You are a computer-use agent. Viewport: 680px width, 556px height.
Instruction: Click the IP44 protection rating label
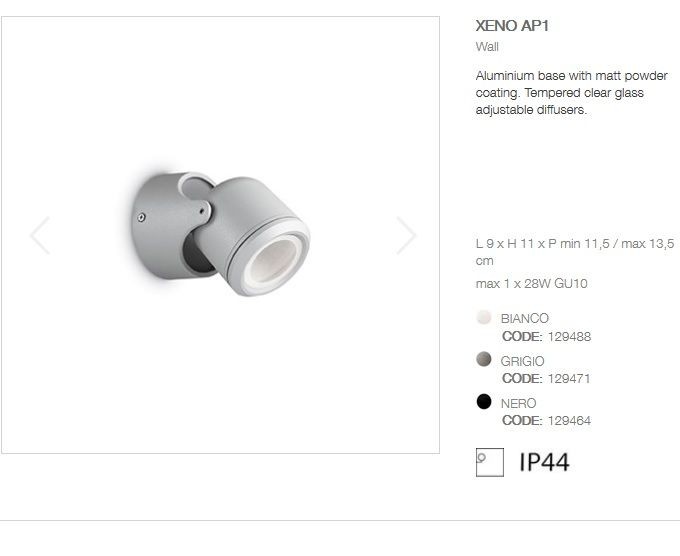544,462
